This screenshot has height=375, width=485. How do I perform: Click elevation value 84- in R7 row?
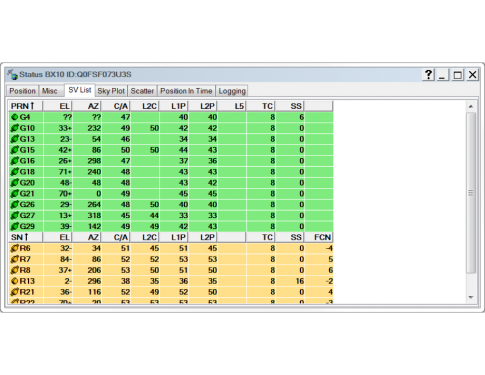(65, 259)
